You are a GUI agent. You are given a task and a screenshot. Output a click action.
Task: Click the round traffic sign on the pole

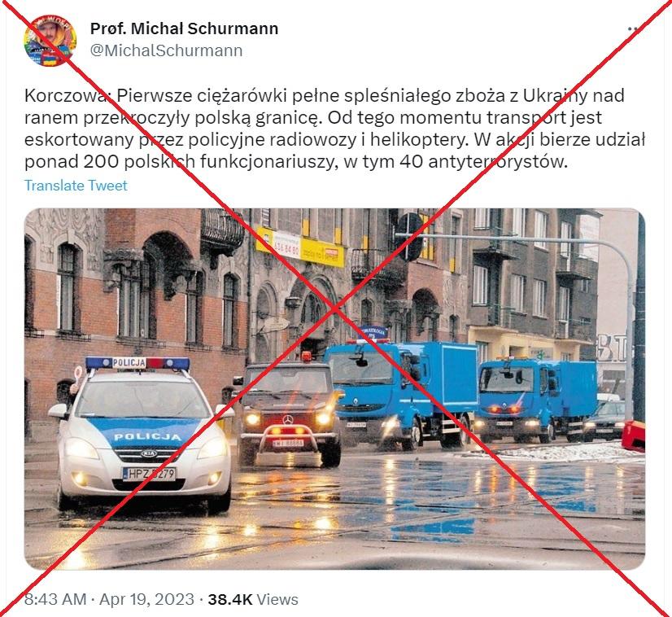pyautogui.click(x=408, y=237)
